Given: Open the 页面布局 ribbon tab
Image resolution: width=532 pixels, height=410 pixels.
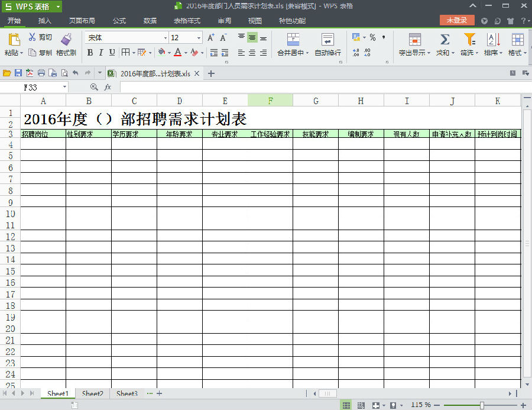Looking at the screenshot, I should pos(82,21).
